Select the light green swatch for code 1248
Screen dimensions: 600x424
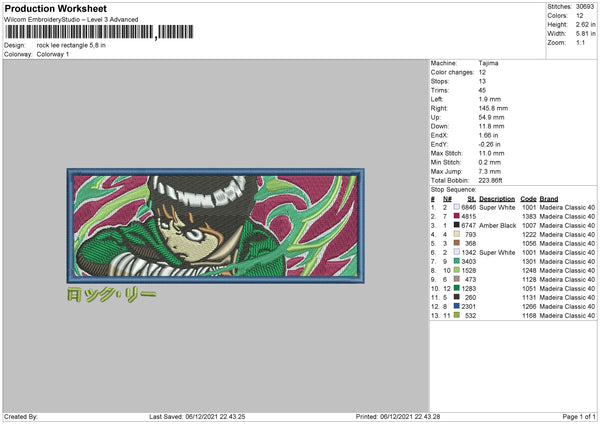457,270
